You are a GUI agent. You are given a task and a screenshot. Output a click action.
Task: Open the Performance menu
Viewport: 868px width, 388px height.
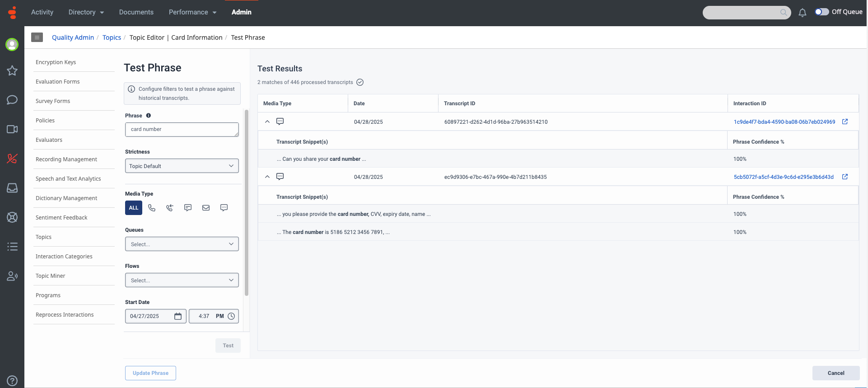pyautogui.click(x=192, y=12)
